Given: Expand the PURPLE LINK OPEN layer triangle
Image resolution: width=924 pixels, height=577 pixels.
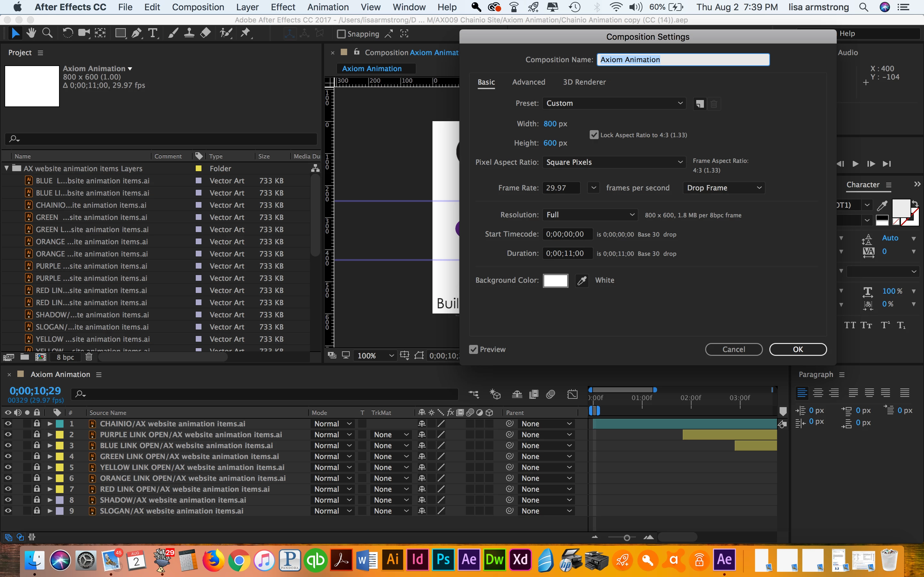Looking at the screenshot, I should (x=50, y=435).
